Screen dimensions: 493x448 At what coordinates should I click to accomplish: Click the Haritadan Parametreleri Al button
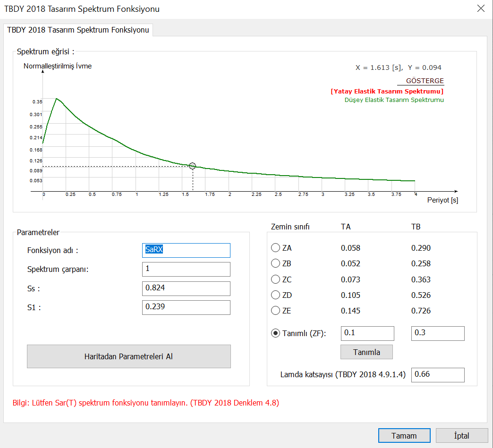[128, 356]
